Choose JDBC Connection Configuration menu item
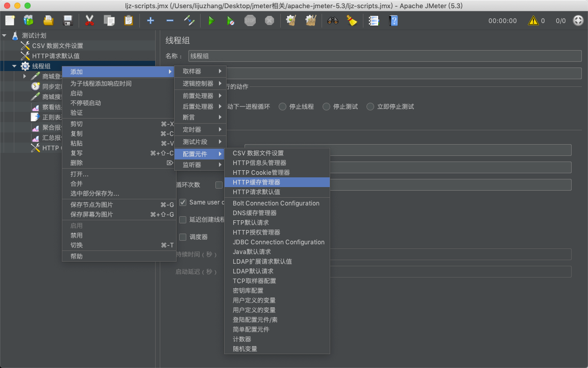 (277, 242)
